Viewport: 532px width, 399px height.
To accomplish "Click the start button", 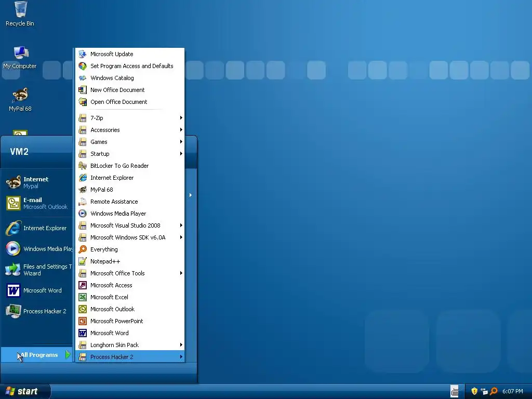I will click(25, 391).
